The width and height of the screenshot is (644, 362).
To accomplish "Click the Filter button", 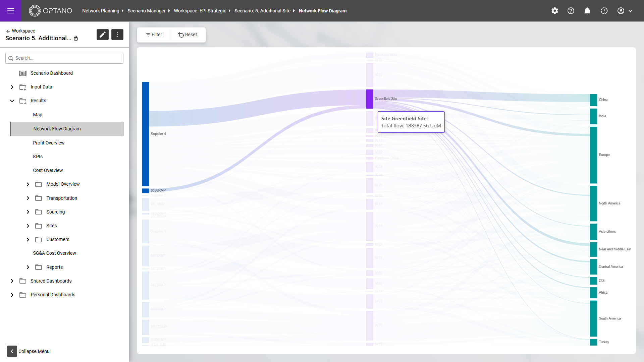I will tap(154, 35).
